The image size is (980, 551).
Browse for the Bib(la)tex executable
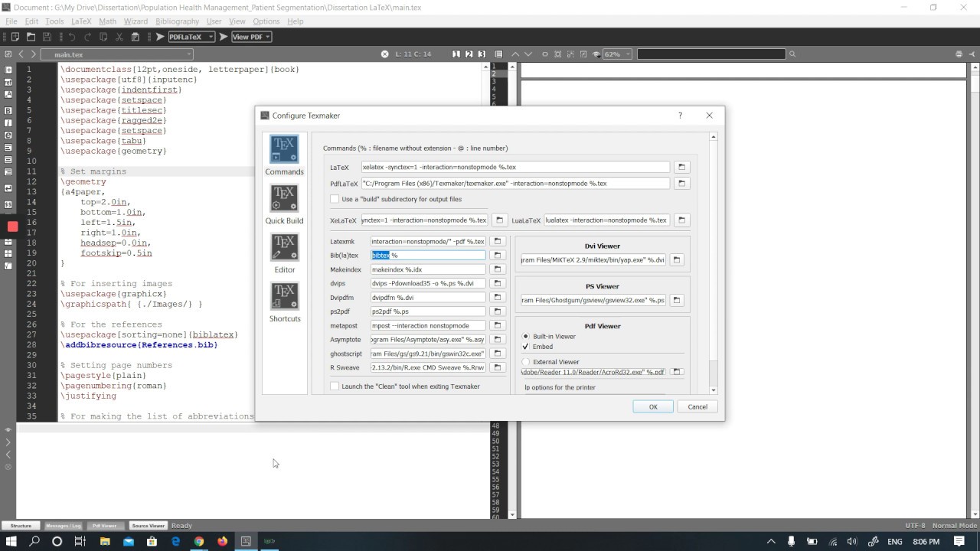click(497, 255)
